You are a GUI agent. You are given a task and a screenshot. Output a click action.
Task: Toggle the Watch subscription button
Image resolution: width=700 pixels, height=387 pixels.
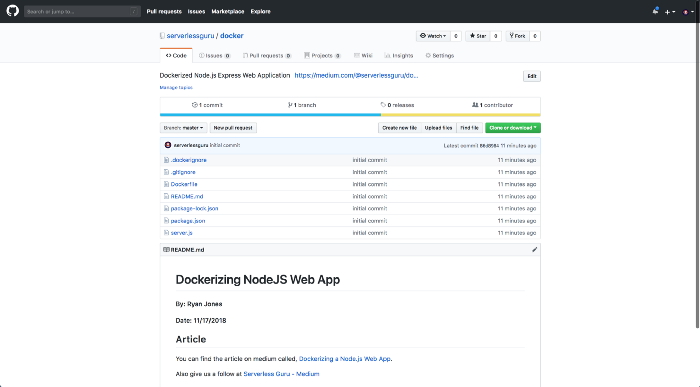pyautogui.click(x=433, y=36)
